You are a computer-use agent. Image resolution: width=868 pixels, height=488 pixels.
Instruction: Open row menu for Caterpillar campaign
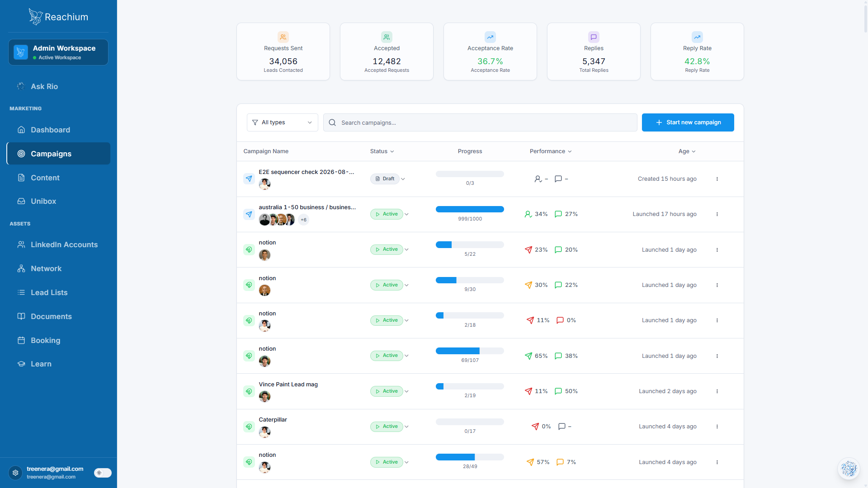coord(717,427)
